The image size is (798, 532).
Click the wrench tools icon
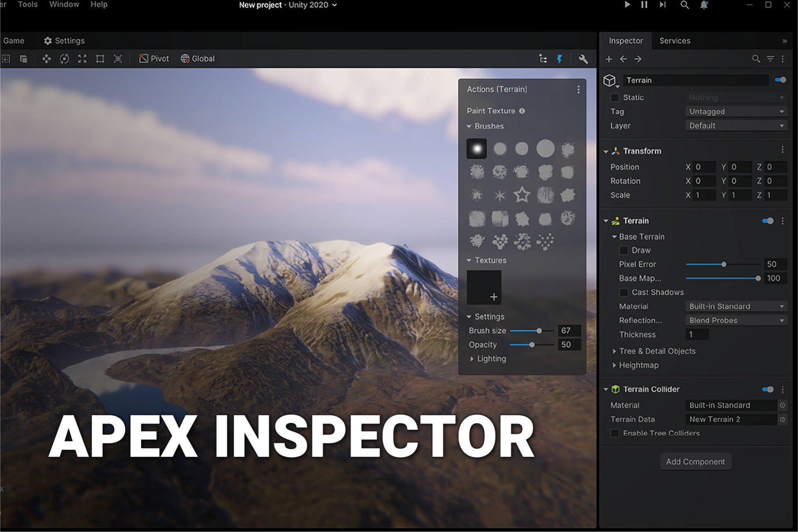[583, 59]
